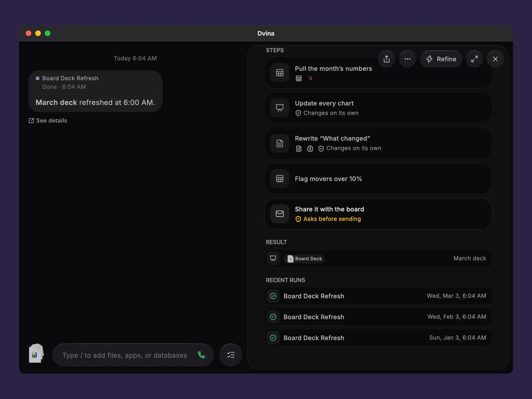Viewport: 532px width, 399px height.
Task: Click spreadsheet icon on Pull numbers step
Action: point(280,73)
